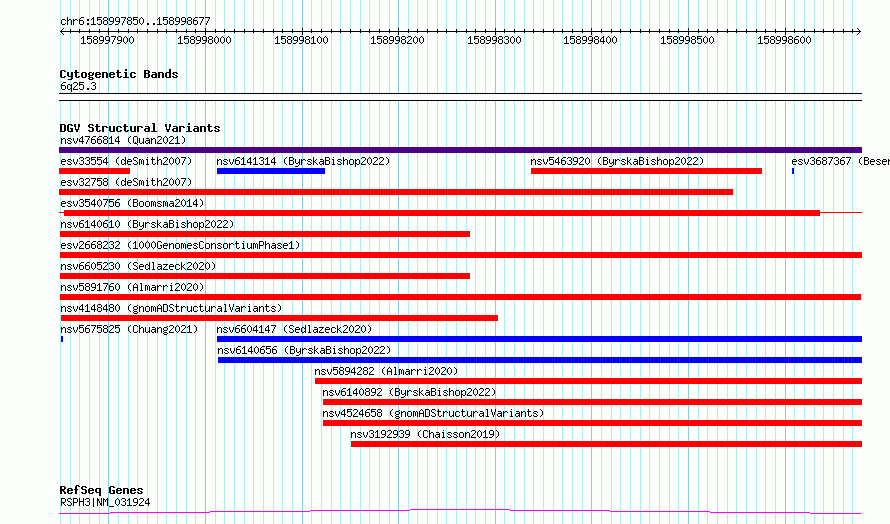
Task: Open nsv4524658 (gnomADStructuralVariants) label
Action: click(x=433, y=413)
